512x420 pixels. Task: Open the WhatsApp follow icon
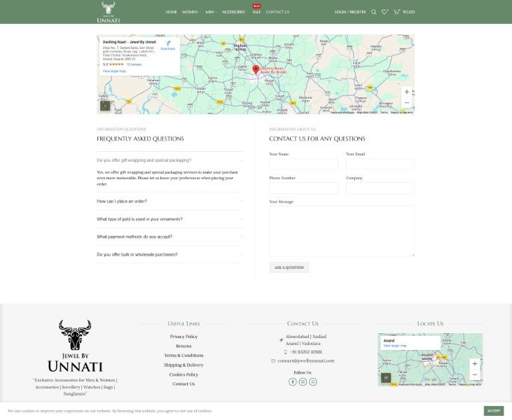click(313, 381)
